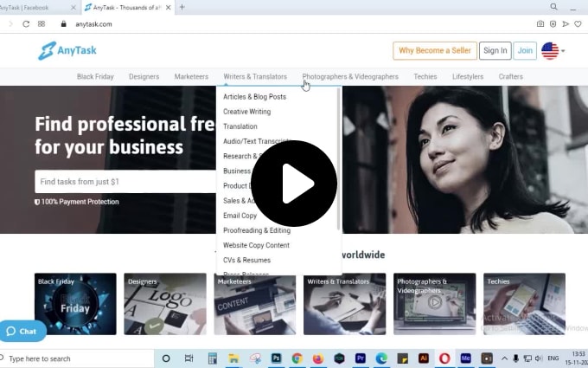
Task: Open the Lifestylers nav menu
Action: coord(468,76)
